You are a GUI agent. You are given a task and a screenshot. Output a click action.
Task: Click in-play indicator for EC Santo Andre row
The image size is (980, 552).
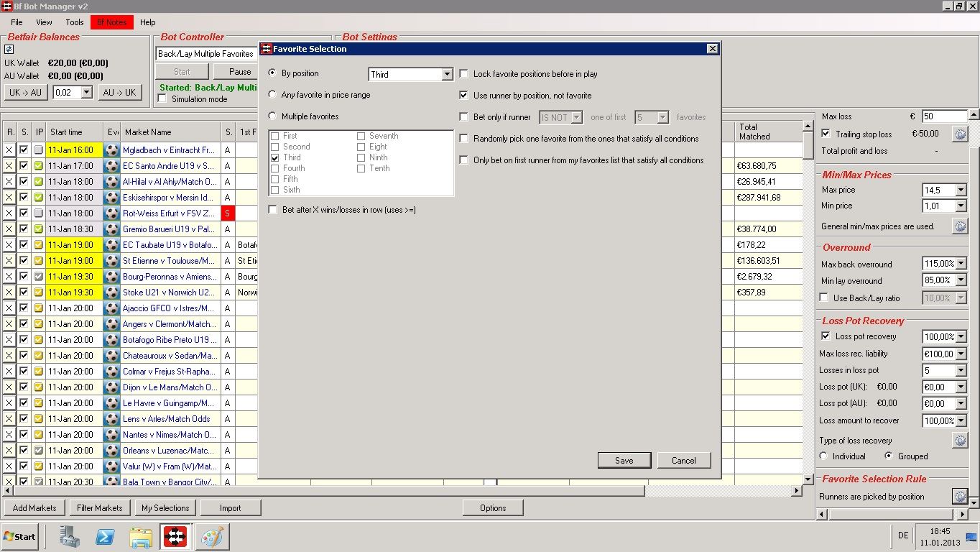39,166
